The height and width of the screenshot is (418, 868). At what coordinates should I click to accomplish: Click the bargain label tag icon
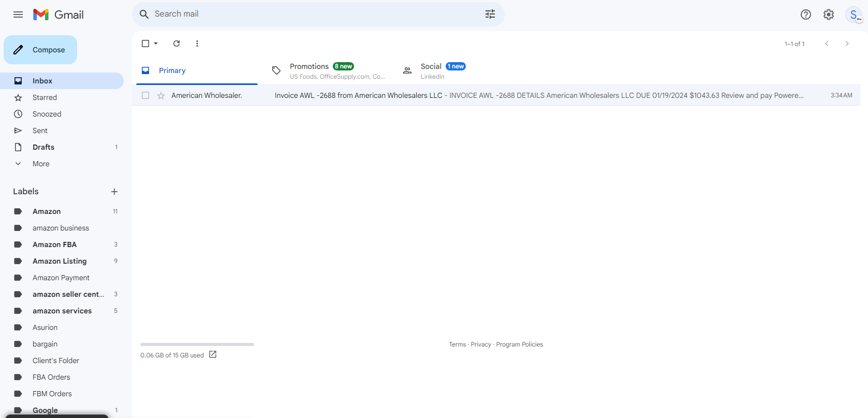tap(18, 344)
